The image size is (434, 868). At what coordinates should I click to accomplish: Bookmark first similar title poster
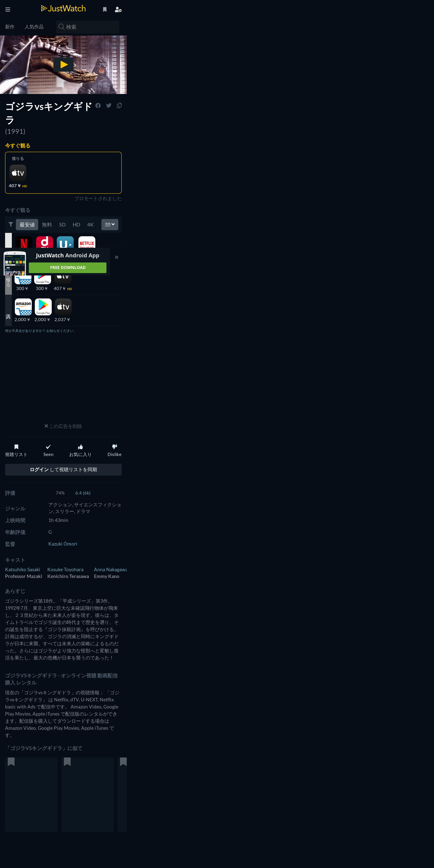[x=11, y=762]
